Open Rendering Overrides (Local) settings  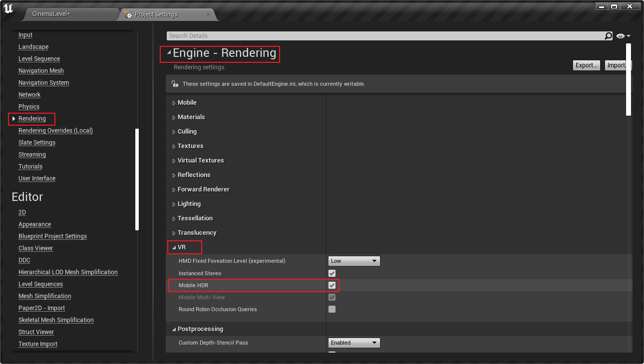point(55,131)
